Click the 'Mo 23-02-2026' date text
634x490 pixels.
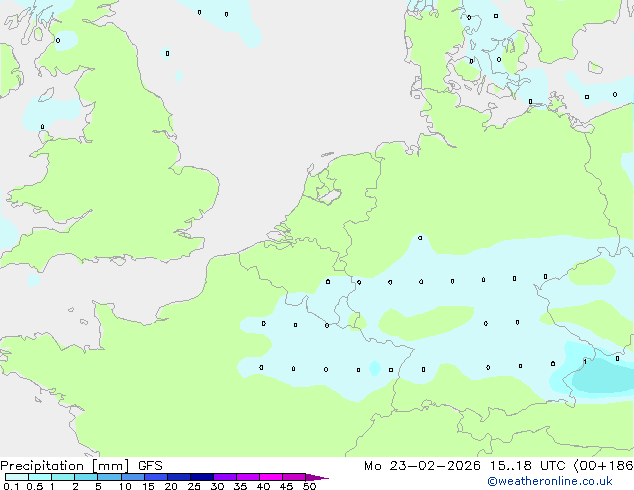point(423,466)
